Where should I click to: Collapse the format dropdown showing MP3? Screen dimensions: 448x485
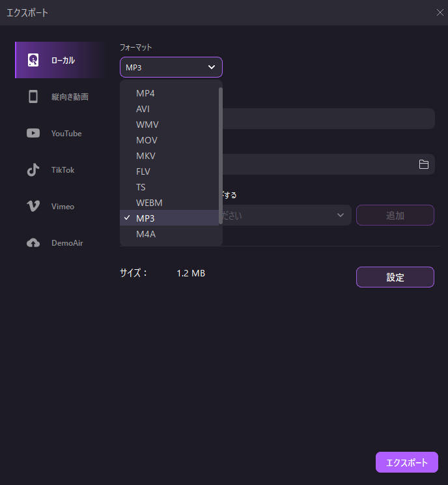click(x=171, y=67)
